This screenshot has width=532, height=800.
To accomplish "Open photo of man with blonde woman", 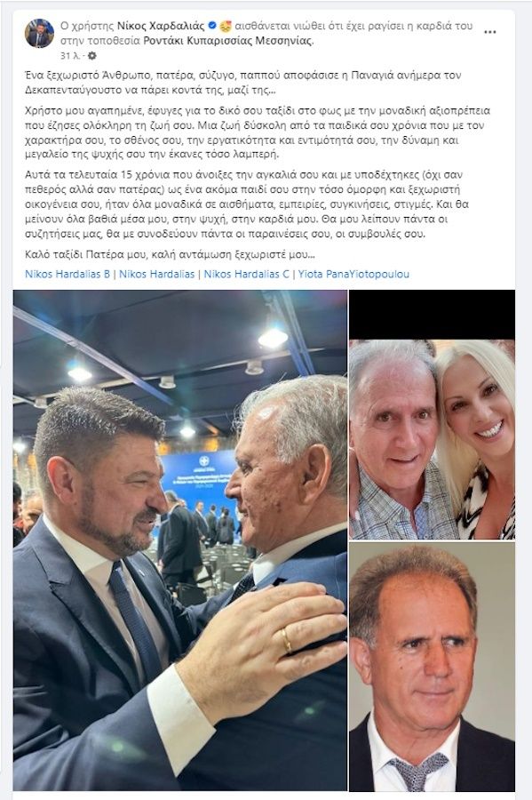I will click(x=433, y=439).
